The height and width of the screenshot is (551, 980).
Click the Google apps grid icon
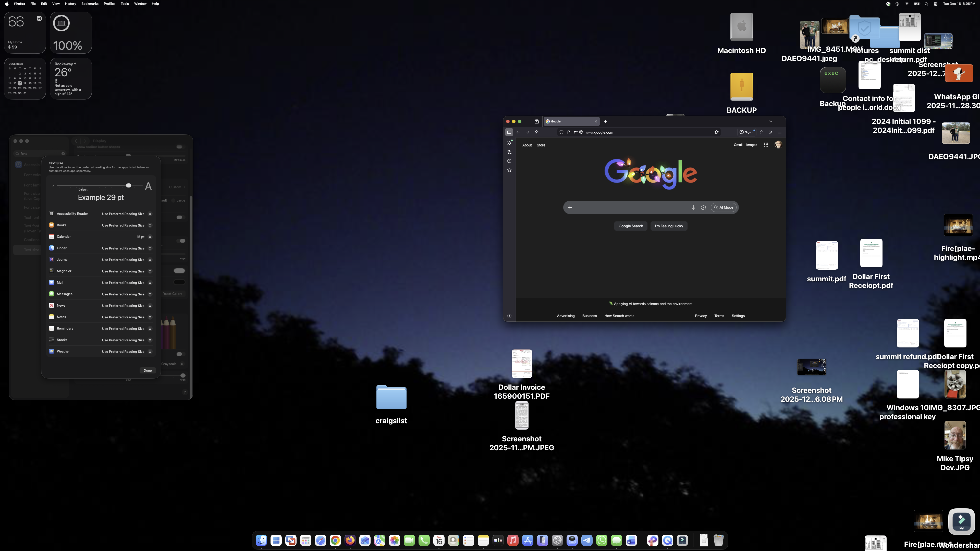click(766, 145)
